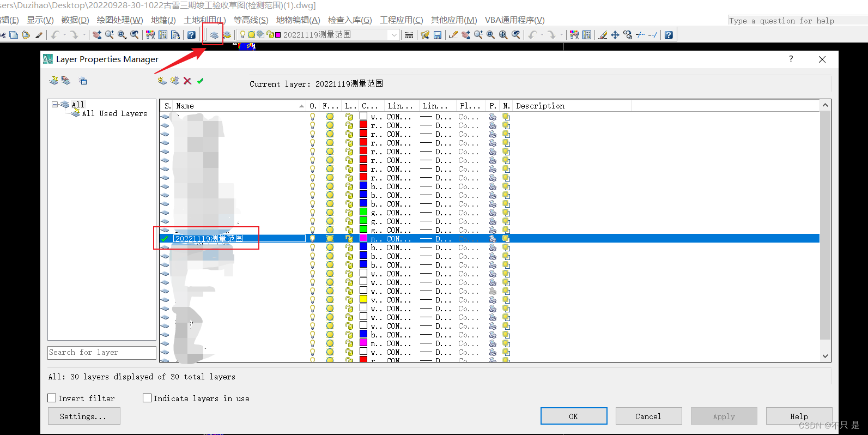The image size is (868, 435).
Task: Open the layer dropdown showing 20221119测量范围
Action: pyautogui.click(x=394, y=35)
